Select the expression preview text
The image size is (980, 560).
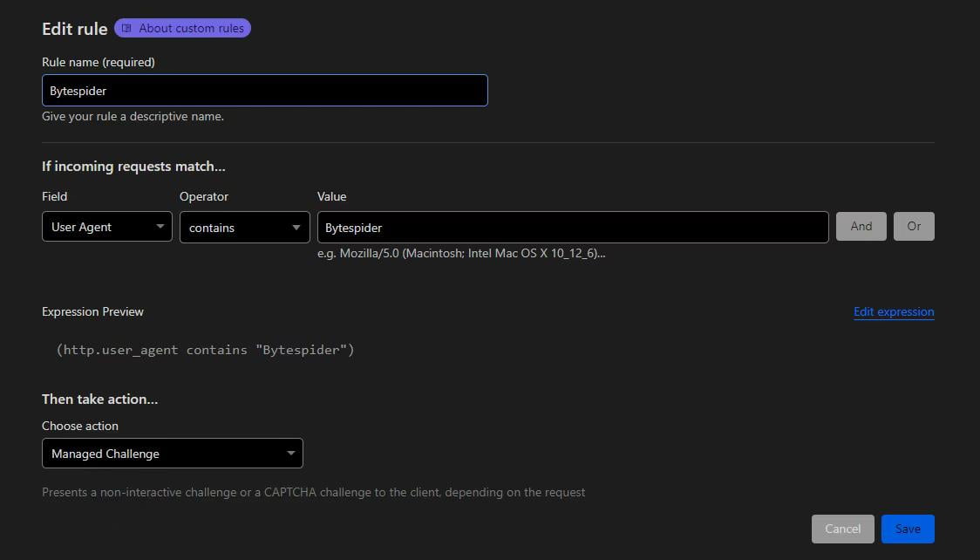click(x=206, y=350)
